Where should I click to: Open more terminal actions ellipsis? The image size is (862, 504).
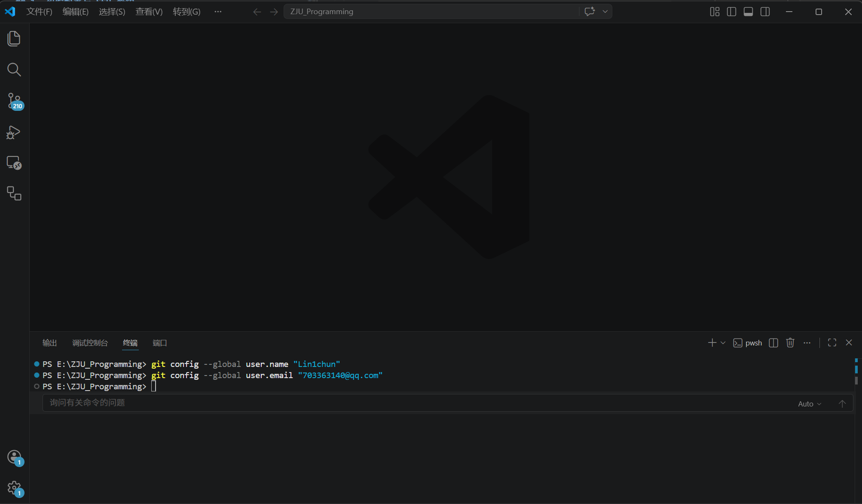pos(807,342)
